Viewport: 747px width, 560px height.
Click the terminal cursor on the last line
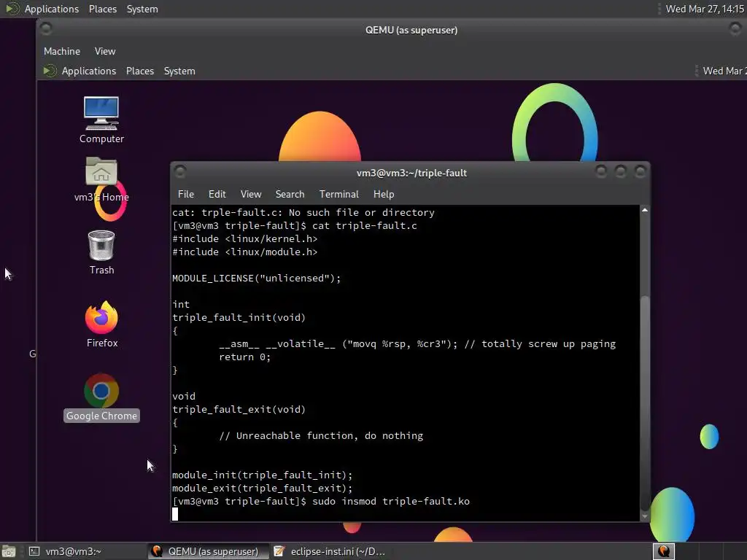point(175,514)
